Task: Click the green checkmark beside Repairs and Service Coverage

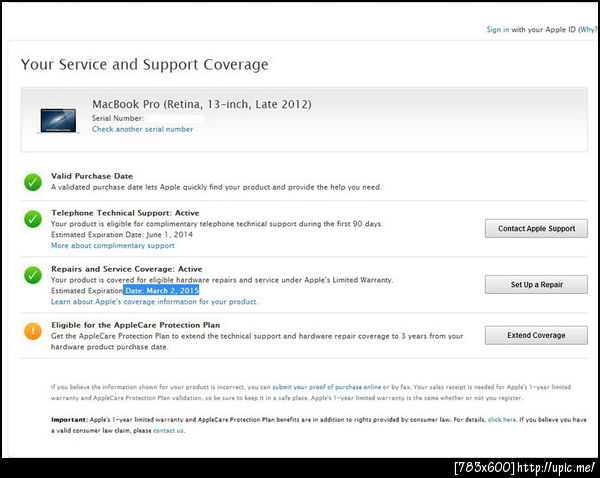Action: (33, 275)
